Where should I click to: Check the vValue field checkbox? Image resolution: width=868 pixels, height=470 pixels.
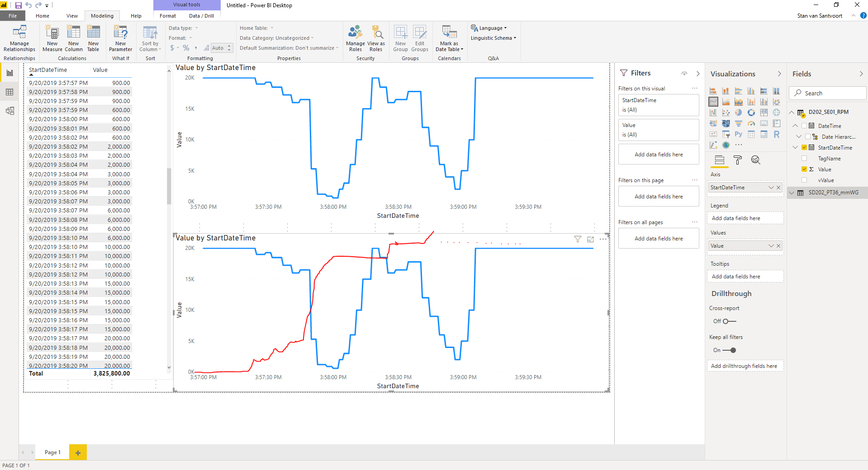click(x=804, y=180)
